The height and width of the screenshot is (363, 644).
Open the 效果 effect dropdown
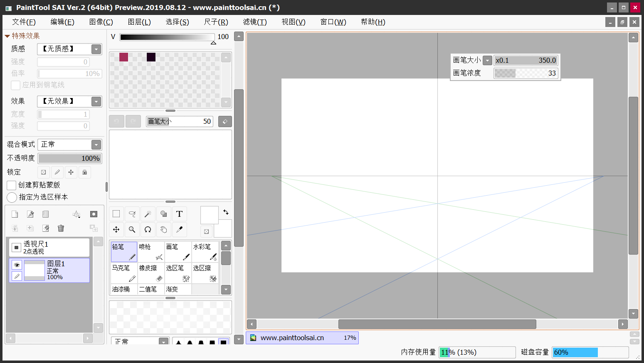(96, 101)
